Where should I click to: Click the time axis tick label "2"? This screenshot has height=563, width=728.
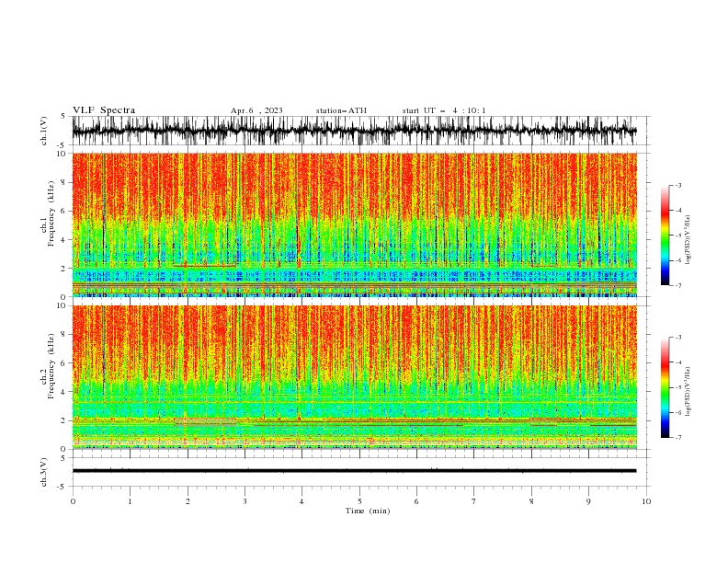188,501
